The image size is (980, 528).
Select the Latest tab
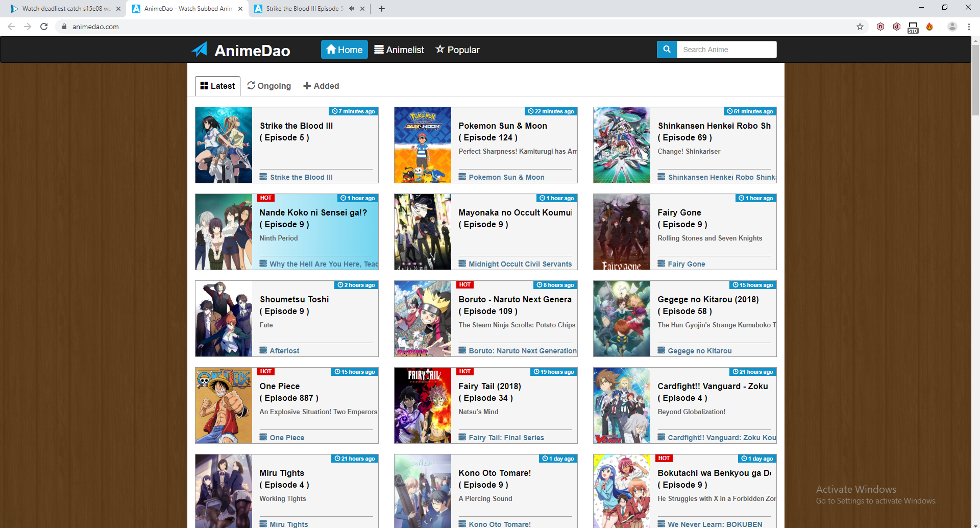coord(218,86)
